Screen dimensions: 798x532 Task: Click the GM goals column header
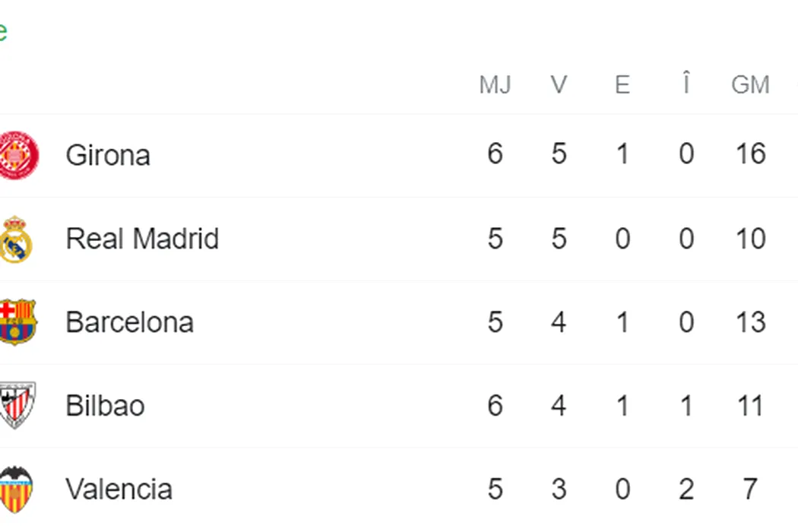(x=750, y=84)
